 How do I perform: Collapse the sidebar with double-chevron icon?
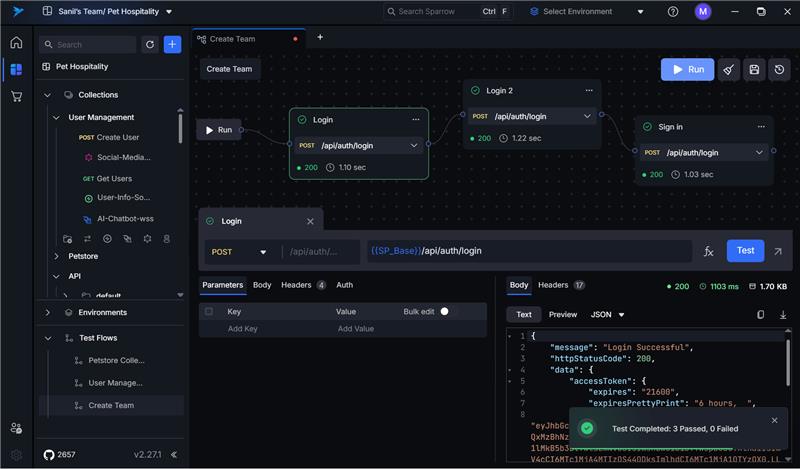coord(174,454)
